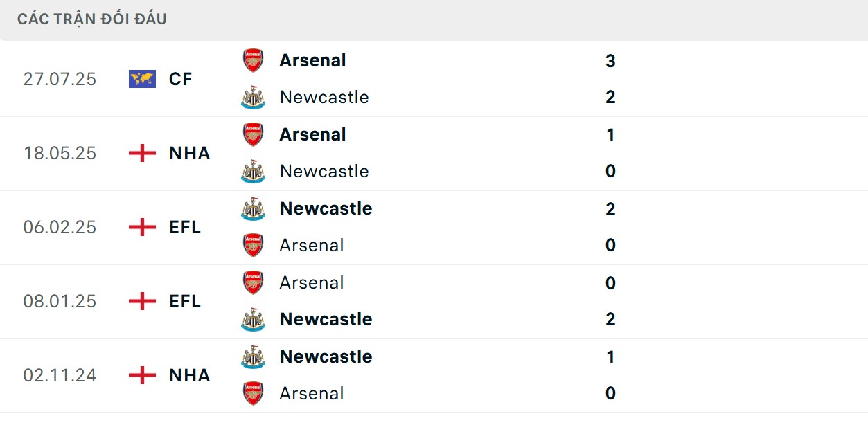Click the Arsenal crest in the CF match row
This screenshot has height=425, width=868.
click(x=252, y=60)
